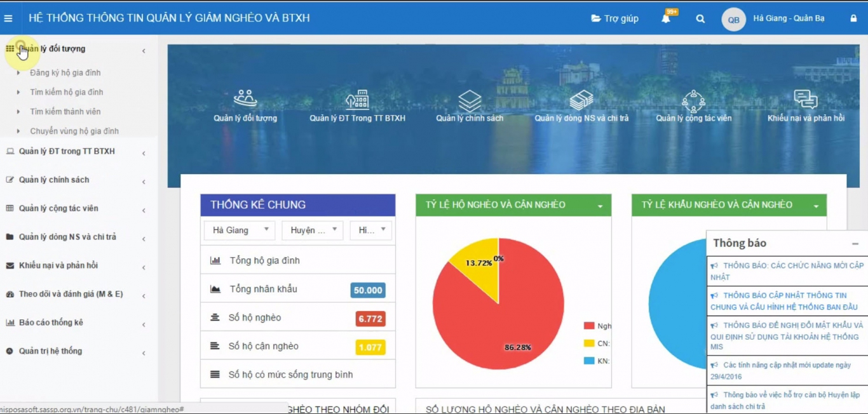Click the 50.000 blue badge
868x414 pixels.
tap(368, 290)
